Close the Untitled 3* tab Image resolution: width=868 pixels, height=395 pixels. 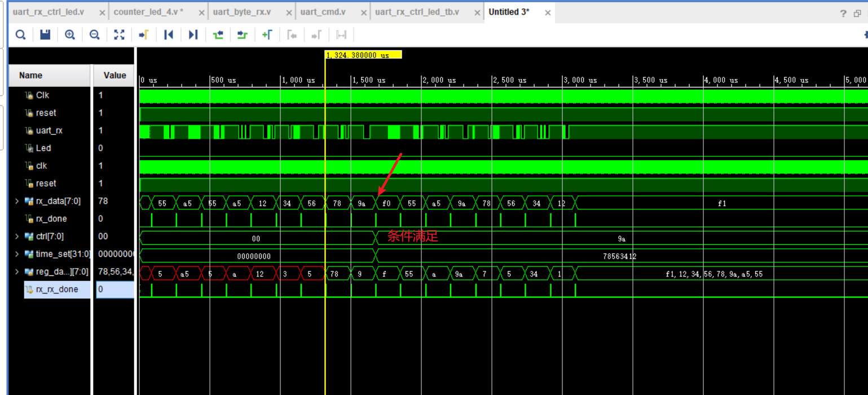[x=548, y=12]
